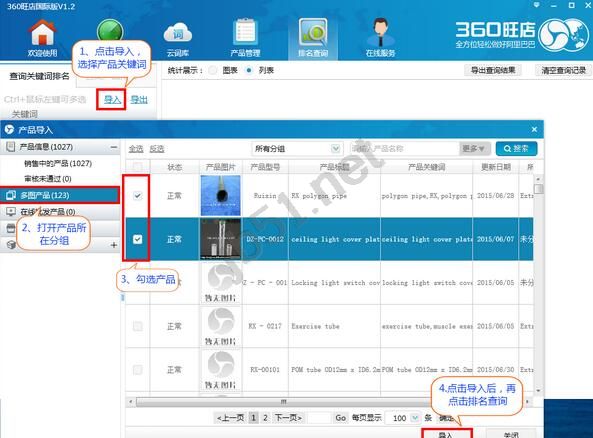Viewport: 593px width, 438px height.
Task: Sort by 产品关键词 column header
Action: pyautogui.click(x=426, y=167)
